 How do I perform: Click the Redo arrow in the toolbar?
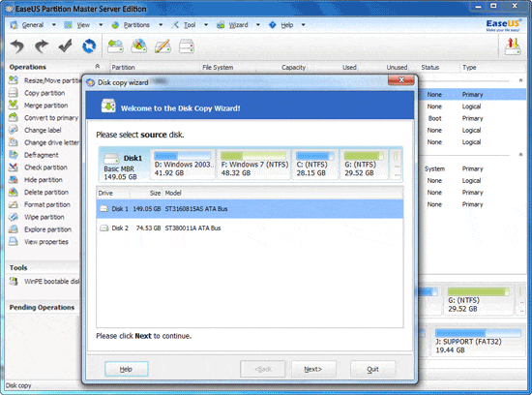[42, 46]
